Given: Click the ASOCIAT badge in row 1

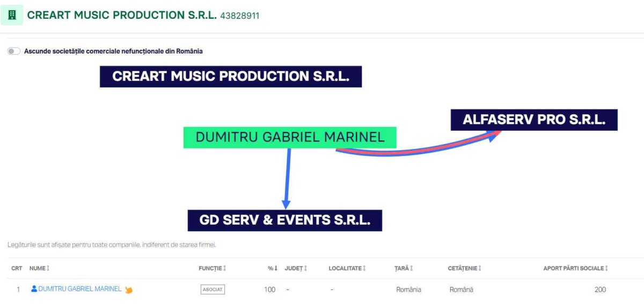Looking at the screenshot, I should pos(213,289).
